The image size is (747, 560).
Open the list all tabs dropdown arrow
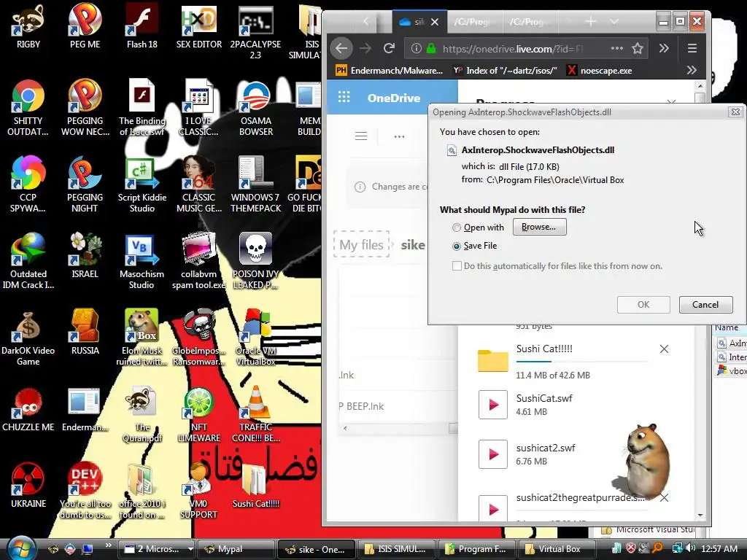[614, 21]
